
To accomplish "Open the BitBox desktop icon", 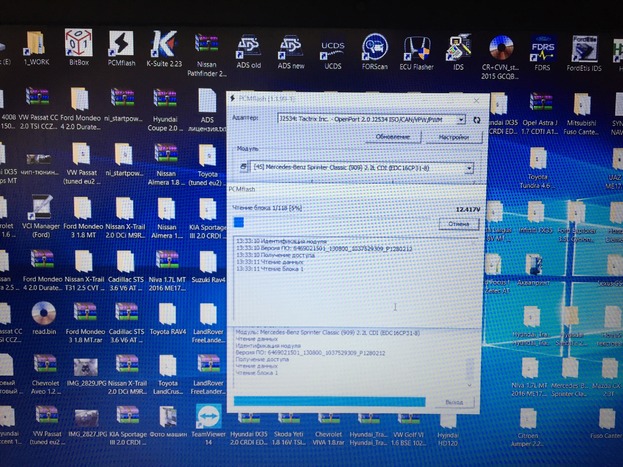I will (78, 45).
